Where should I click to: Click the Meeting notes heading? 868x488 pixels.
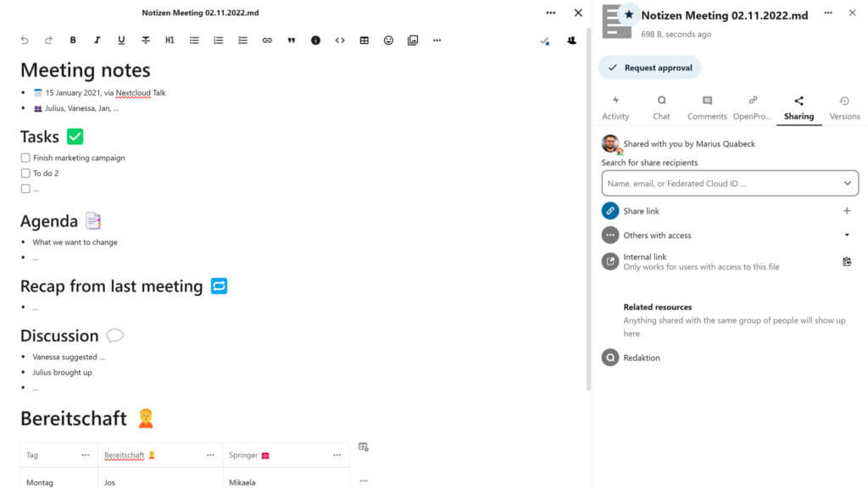coord(86,70)
